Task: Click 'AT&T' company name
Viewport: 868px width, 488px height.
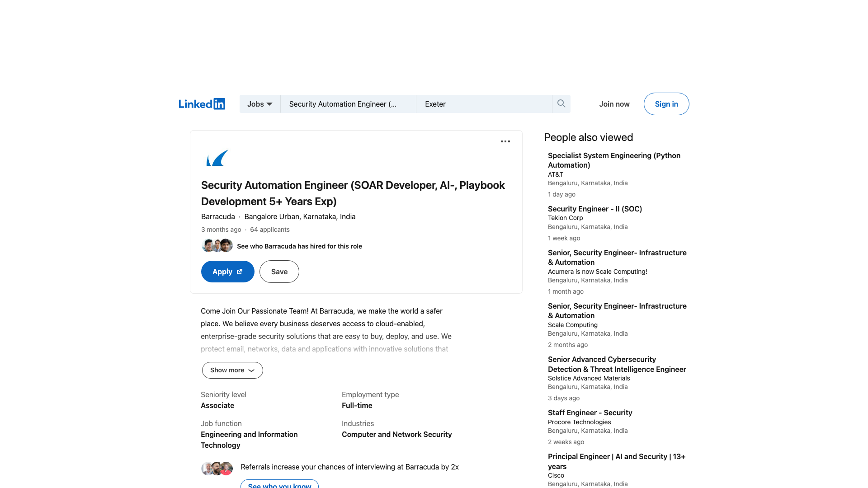Action: pyautogui.click(x=556, y=174)
